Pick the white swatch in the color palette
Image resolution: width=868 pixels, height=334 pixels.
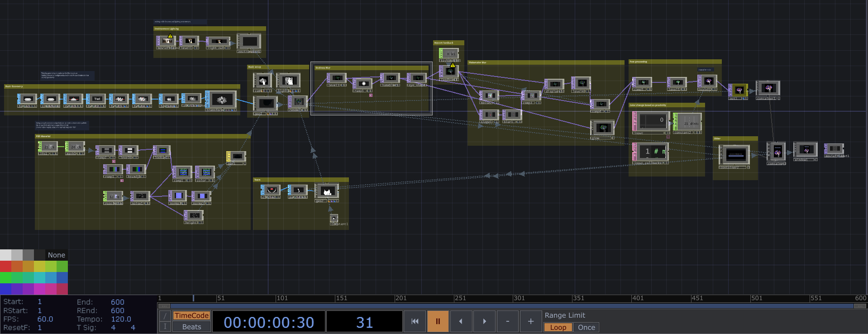pos(5,255)
